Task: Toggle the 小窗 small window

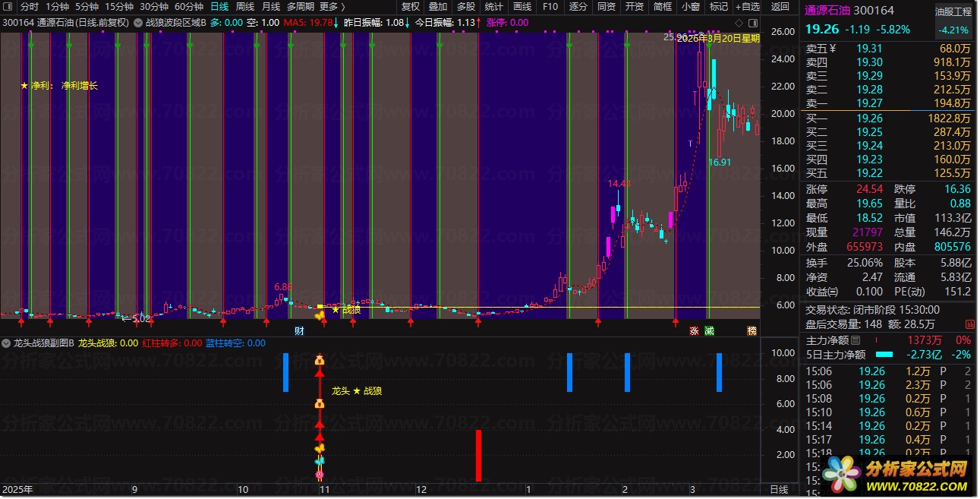Action: (691, 7)
